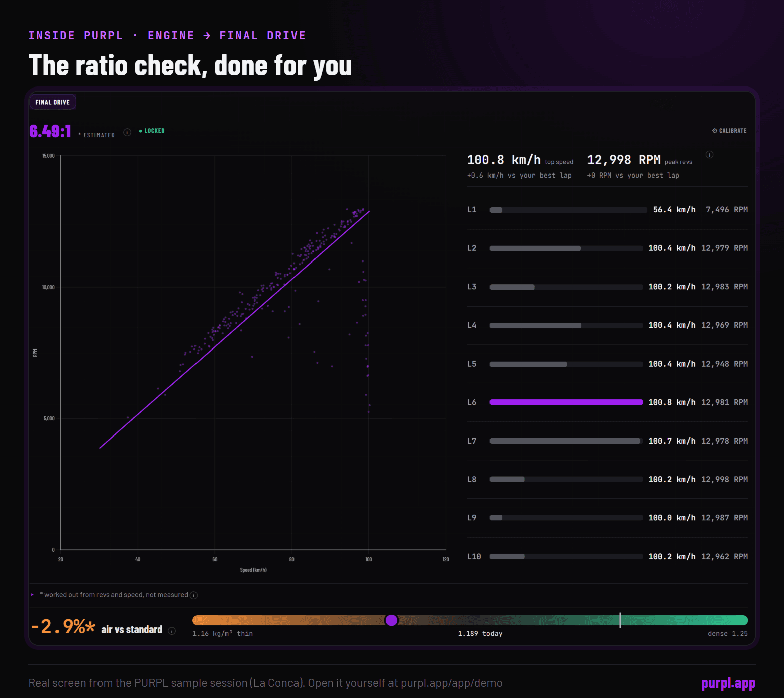Select lap L9 at 100.0 km/h

607,518
